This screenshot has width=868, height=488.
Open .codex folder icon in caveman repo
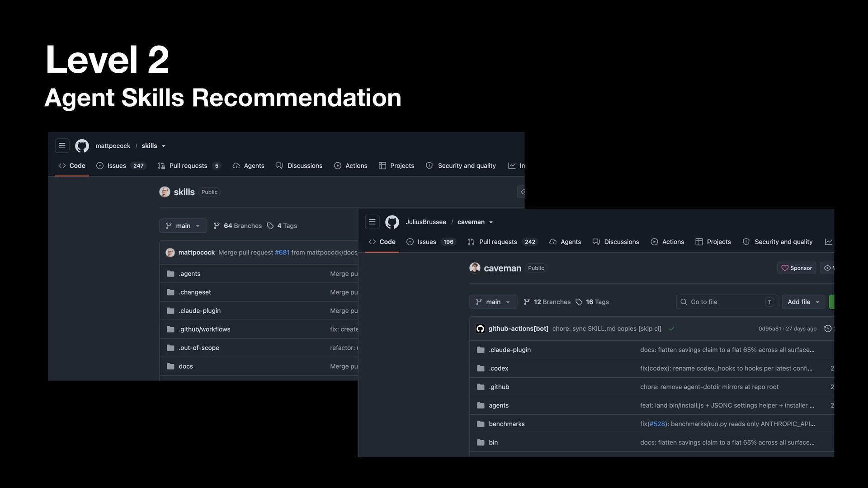[x=481, y=368]
